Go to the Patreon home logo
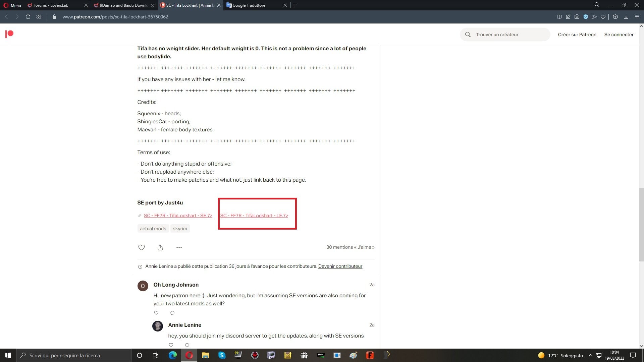 9,34
